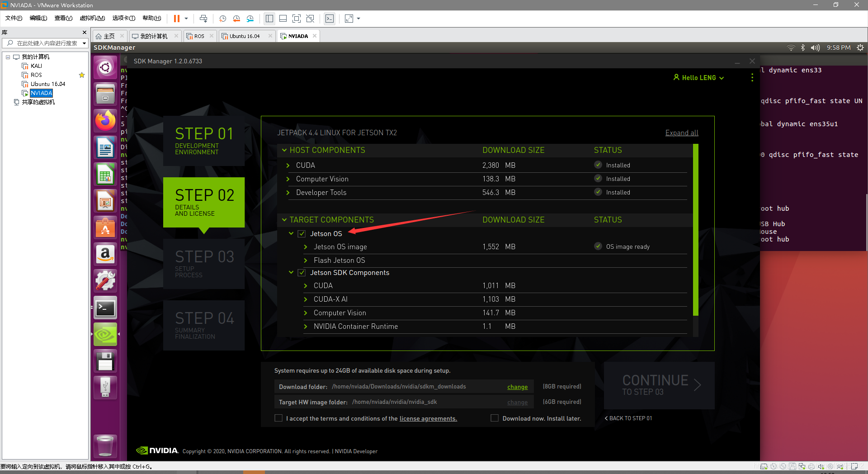Launch Firefox from the Ubuntu launcher
This screenshot has height=474, width=868.
[x=105, y=121]
